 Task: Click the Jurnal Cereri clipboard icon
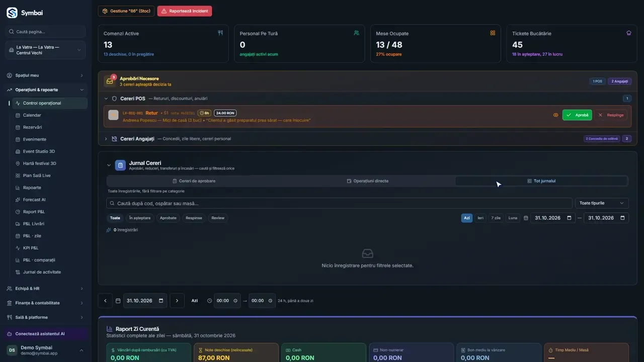[x=120, y=165]
